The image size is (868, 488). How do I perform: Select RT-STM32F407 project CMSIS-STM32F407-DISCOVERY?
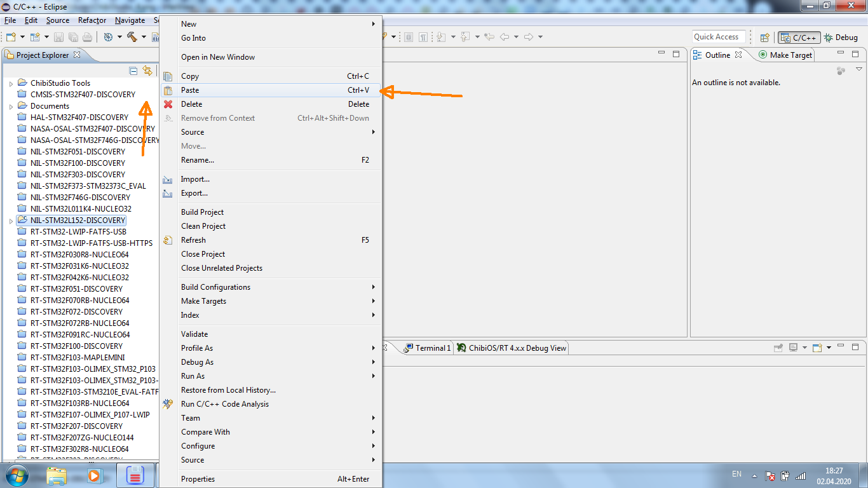[83, 95]
